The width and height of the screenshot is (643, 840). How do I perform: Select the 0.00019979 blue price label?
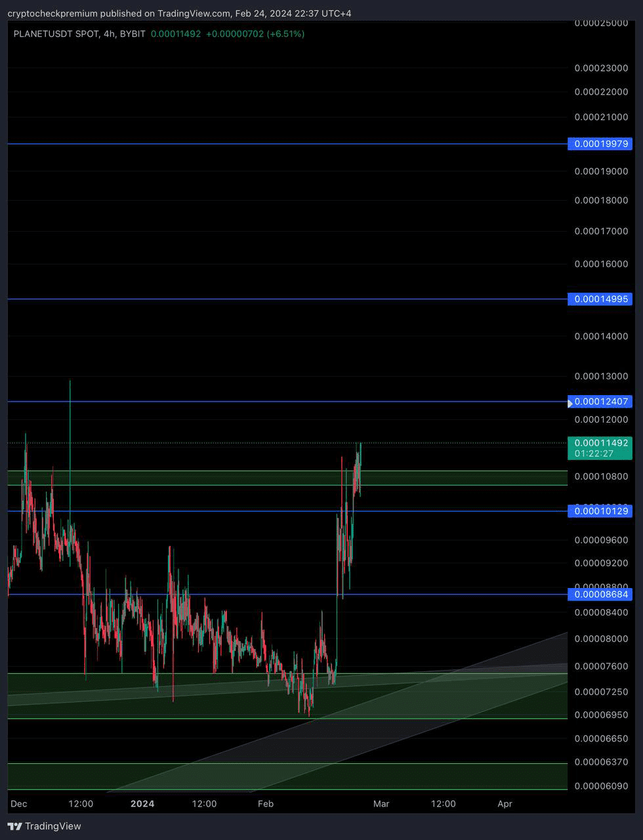coord(601,144)
